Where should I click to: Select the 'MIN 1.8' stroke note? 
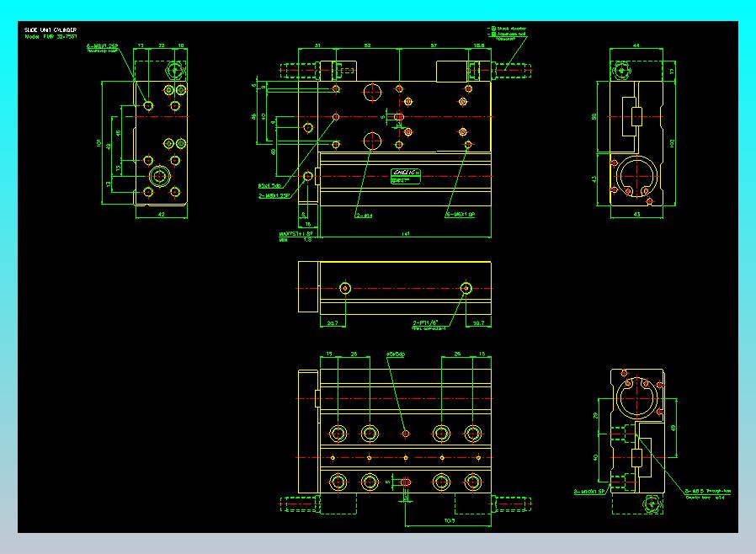point(295,240)
